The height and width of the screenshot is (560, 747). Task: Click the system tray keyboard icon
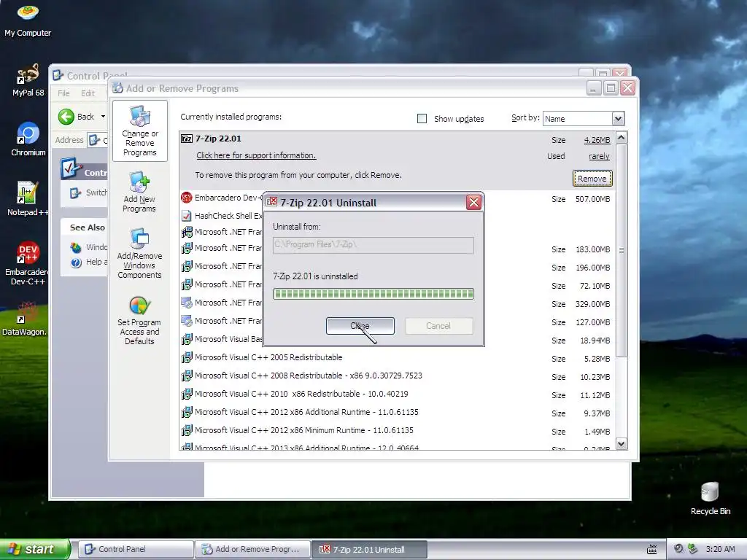(651, 549)
